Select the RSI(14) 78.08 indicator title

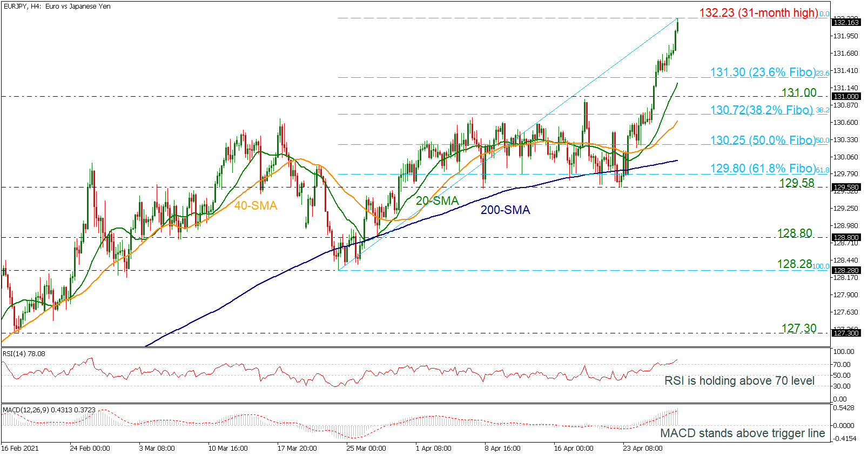point(24,354)
